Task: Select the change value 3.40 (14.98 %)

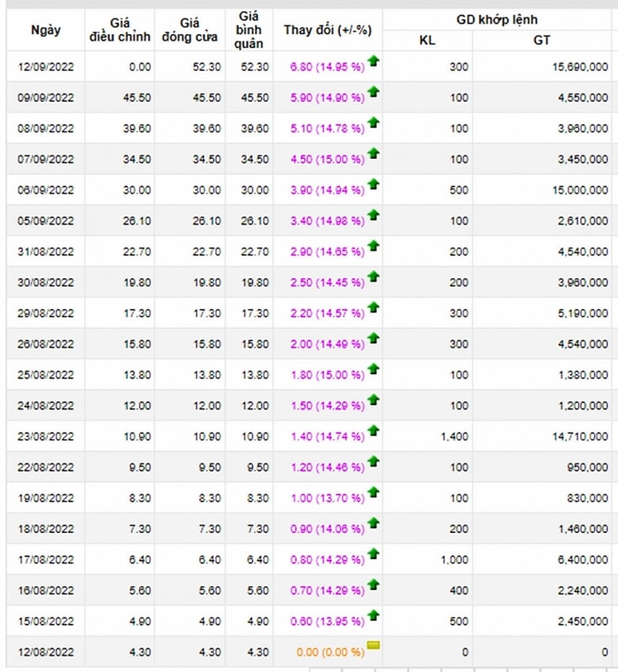Action: 327,221
